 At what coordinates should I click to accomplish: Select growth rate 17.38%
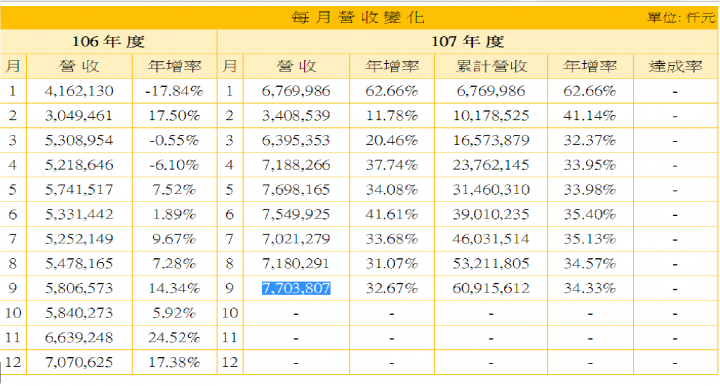[x=174, y=363]
